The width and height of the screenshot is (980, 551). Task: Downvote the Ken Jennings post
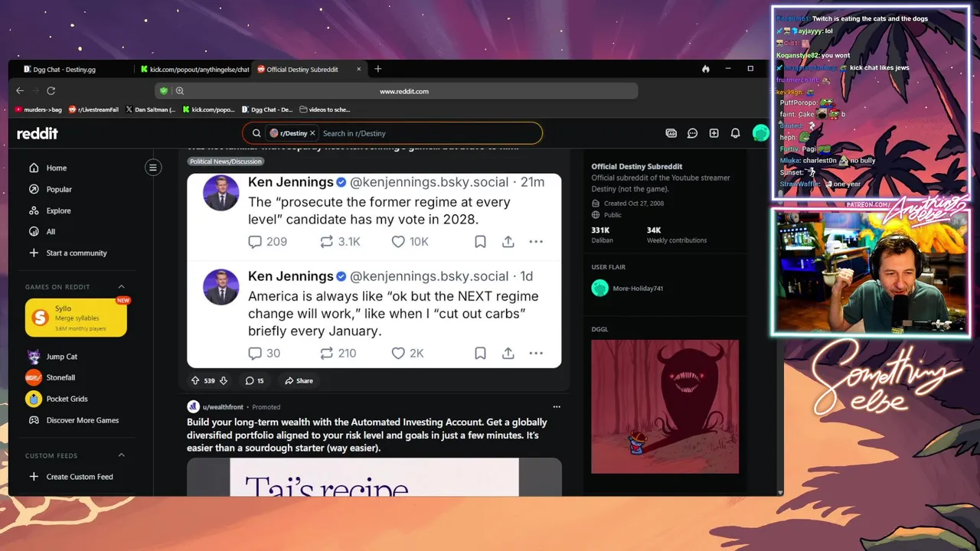pyautogui.click(x=224, y=380)
